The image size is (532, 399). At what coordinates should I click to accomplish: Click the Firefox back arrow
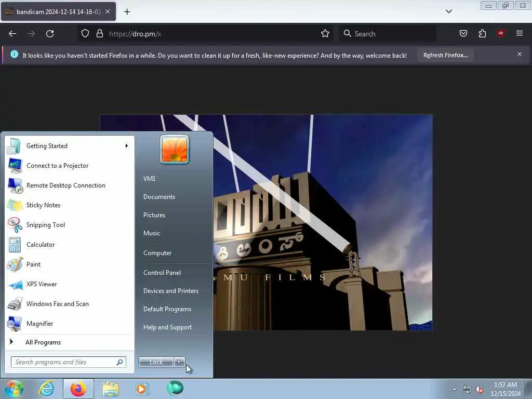(12, 34)
